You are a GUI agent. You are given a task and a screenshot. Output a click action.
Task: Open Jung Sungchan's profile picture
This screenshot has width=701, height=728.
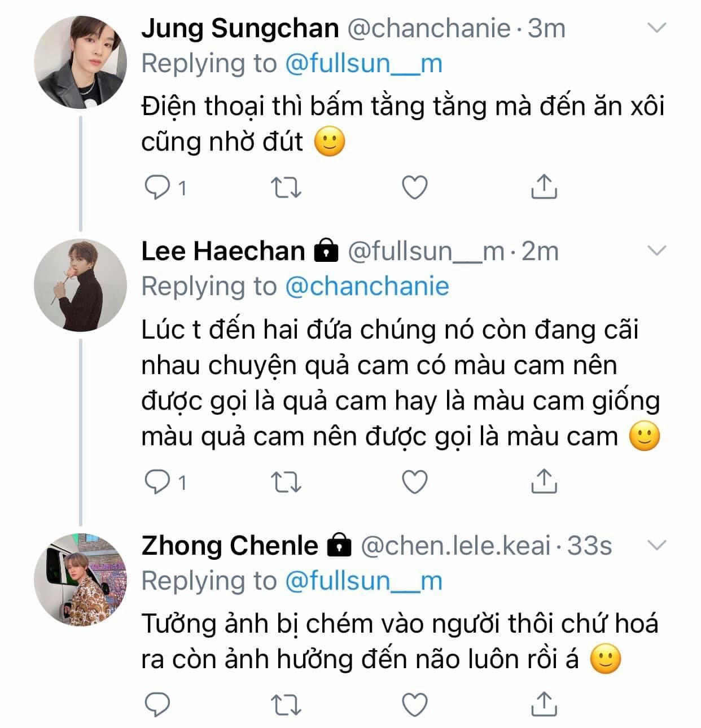pos(80,62)
